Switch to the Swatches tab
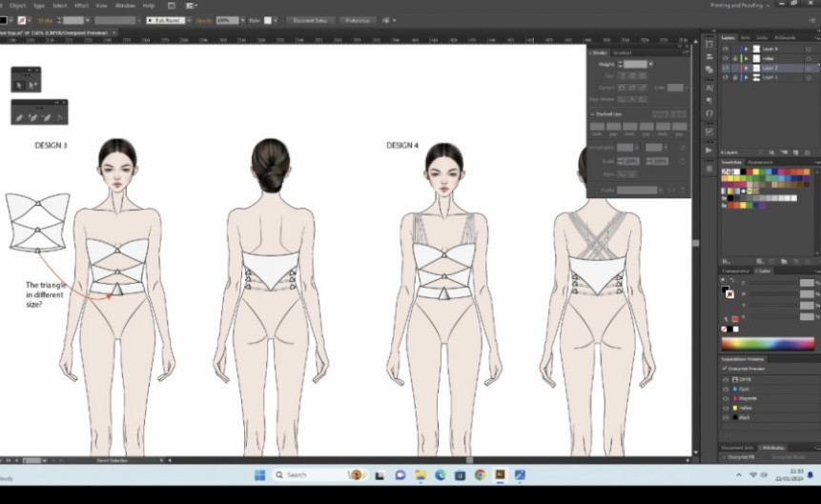This screenshot has width=821, height=504. (732, 162)
